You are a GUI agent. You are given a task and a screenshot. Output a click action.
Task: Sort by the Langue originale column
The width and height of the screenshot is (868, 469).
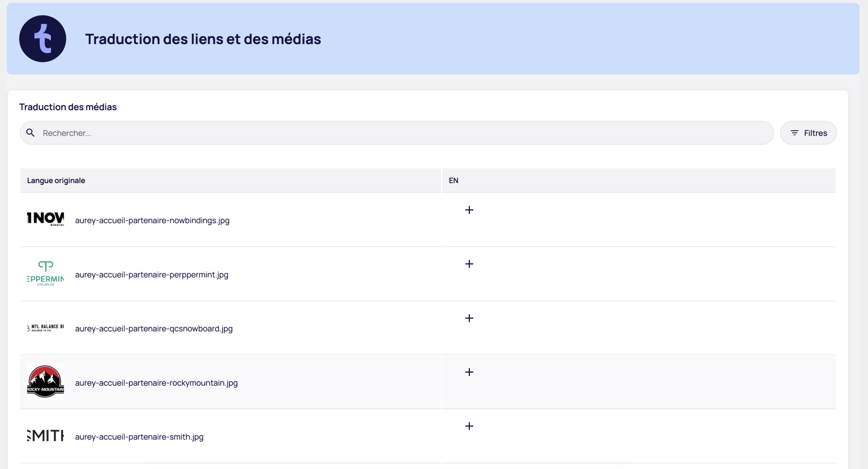tap(56, 180)
